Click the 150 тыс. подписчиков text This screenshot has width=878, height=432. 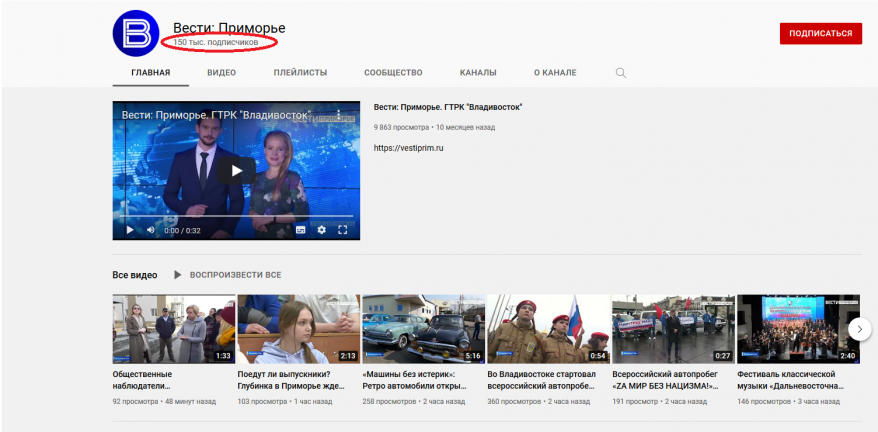216,42
